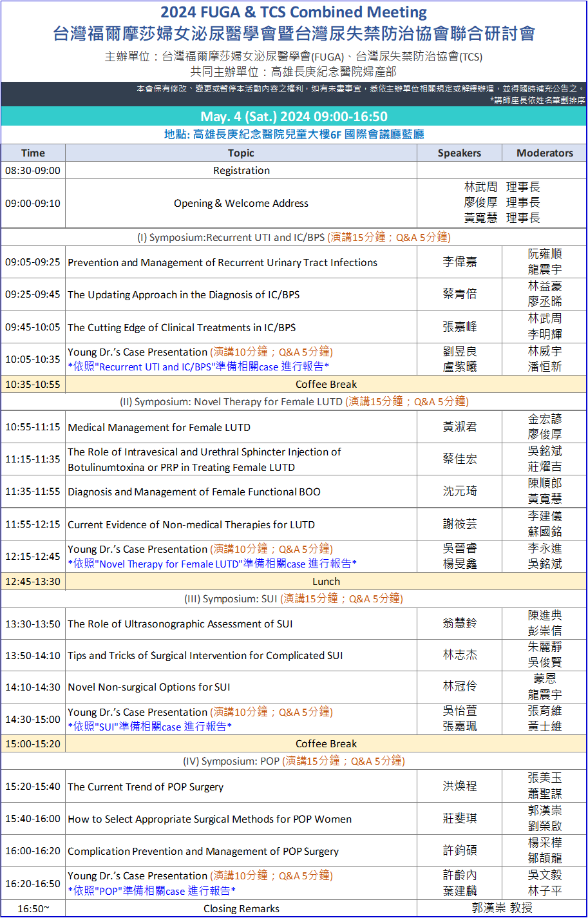Click 'Novel Non-surgical Options for SUI' topic
The height and width of the screenshot is (918, 588).
(149, 687)
